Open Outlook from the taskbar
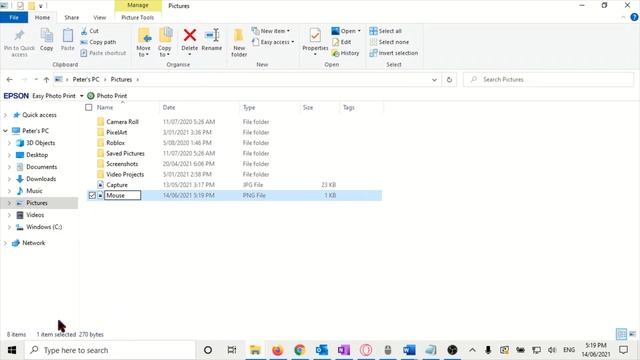 (x=322, y=350)
